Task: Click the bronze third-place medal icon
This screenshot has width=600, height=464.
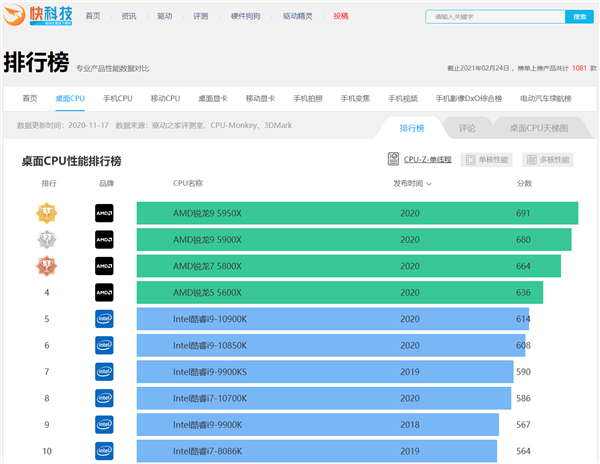Action: (46, 266)
